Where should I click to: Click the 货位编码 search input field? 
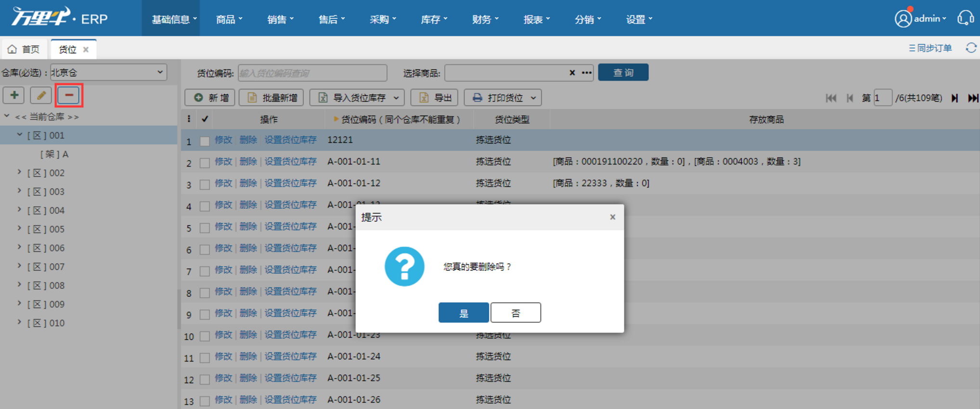click(312, 73)
